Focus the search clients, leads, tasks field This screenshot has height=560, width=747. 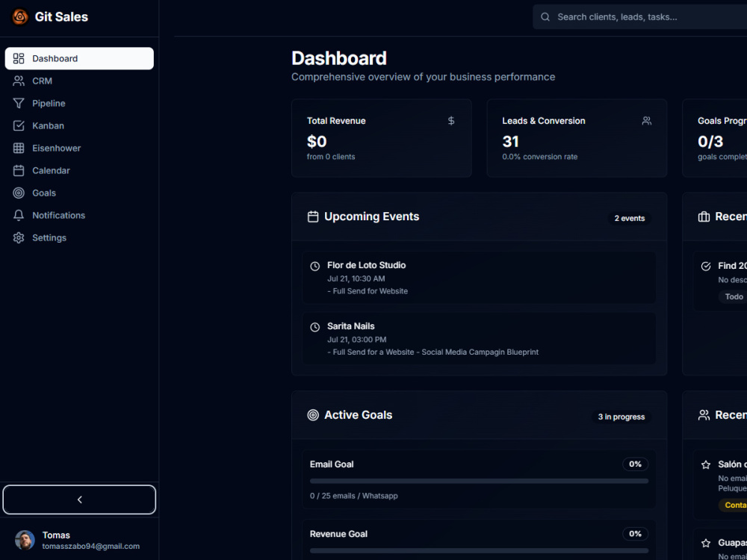(x=640, y=17)
